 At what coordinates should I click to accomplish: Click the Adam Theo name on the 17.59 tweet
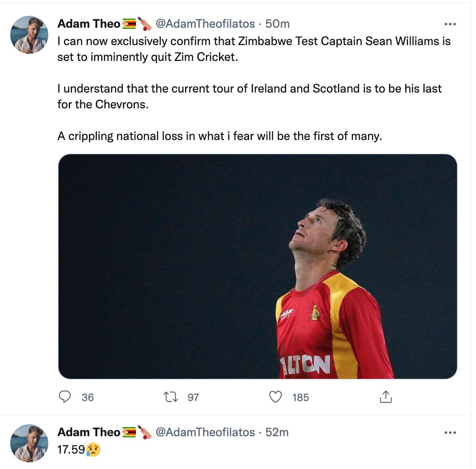pyautogui.click(x=89, y=432)
